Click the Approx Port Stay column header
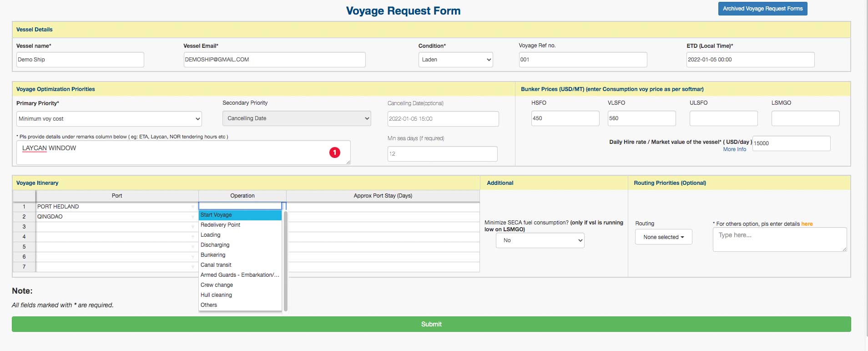 [x=383, y=196]
